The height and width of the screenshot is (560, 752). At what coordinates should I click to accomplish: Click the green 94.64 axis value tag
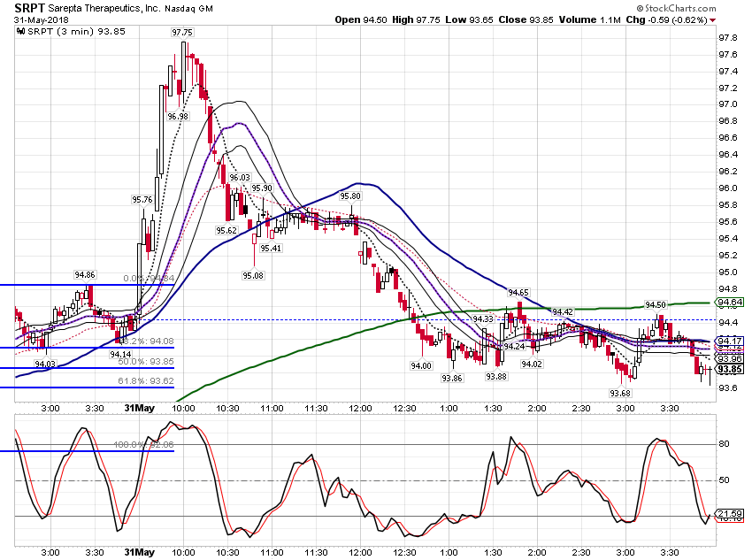tap(730, 302)
